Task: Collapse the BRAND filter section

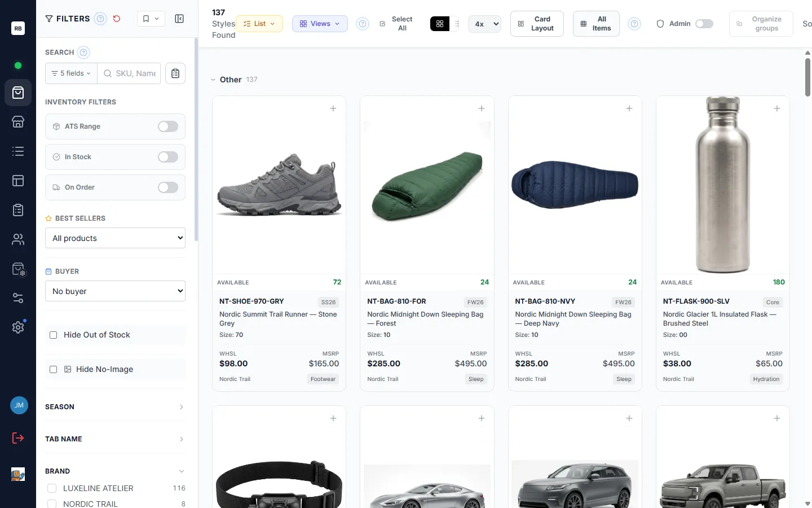Action: click(115, 471)
